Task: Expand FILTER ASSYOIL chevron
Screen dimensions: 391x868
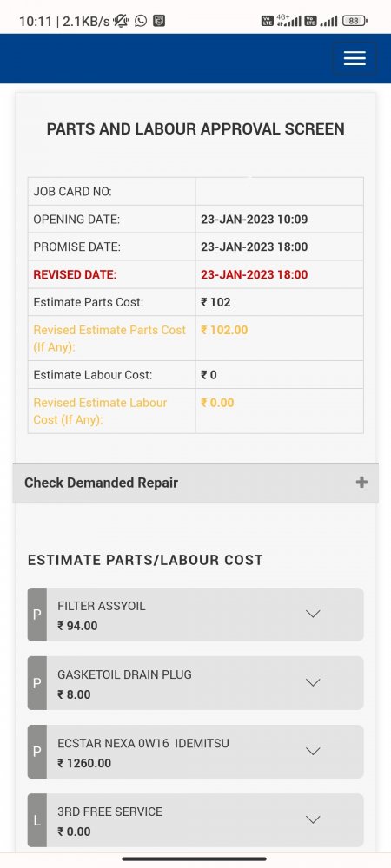Action: pos(314,614)
